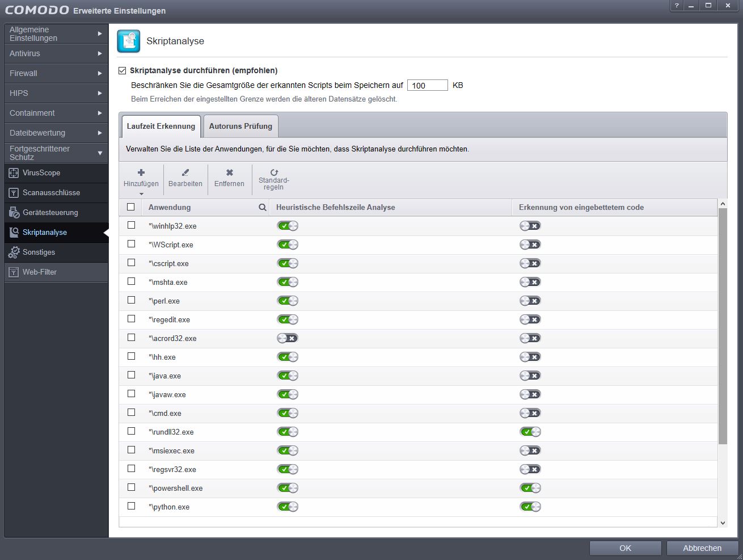743x560 pixels.
Task: Click the Skriptanalyse header icon
Action: pos(129,41)
